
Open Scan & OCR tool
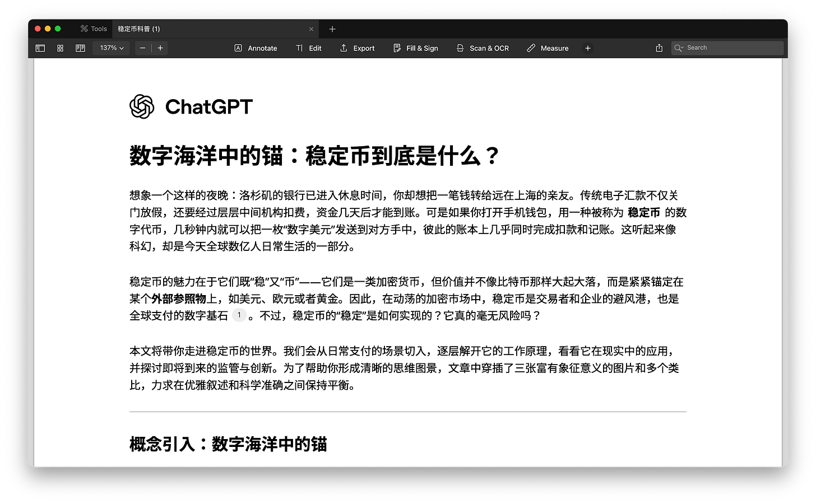pyautogui.click(x=483, y=48)
